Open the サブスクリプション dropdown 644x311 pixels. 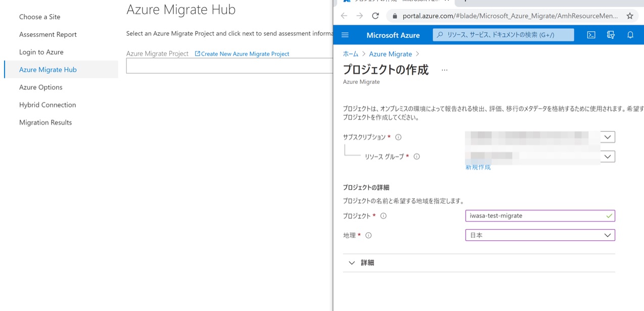point(608,136)
